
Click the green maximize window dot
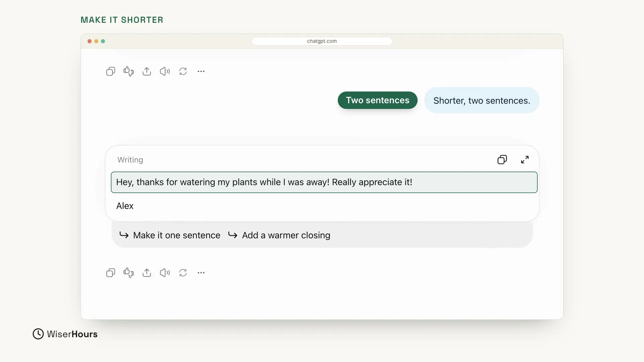click(x=103, y=41)
